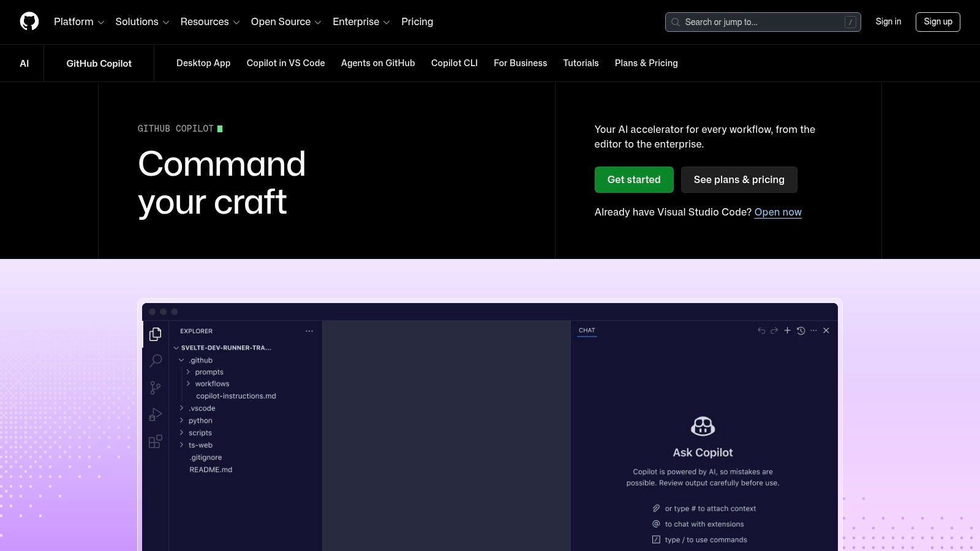
Task: Open Desktop App subnav item
Action: (203, 63)
